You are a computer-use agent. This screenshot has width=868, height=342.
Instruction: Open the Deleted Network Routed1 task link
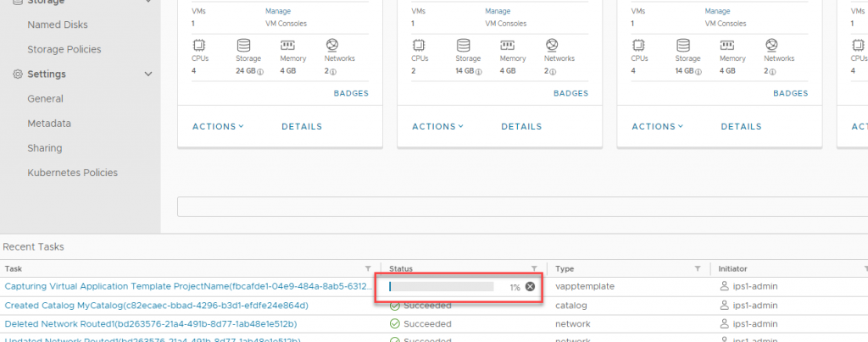(151, 323)
